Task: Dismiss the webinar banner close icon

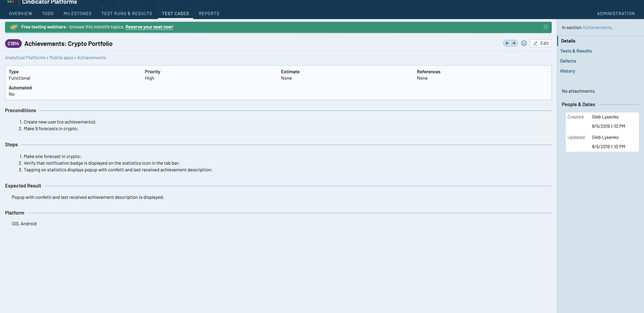Action: click(546, 27)
